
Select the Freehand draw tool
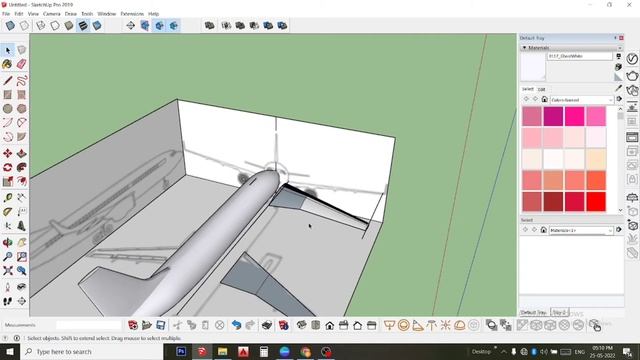(22, 80)
